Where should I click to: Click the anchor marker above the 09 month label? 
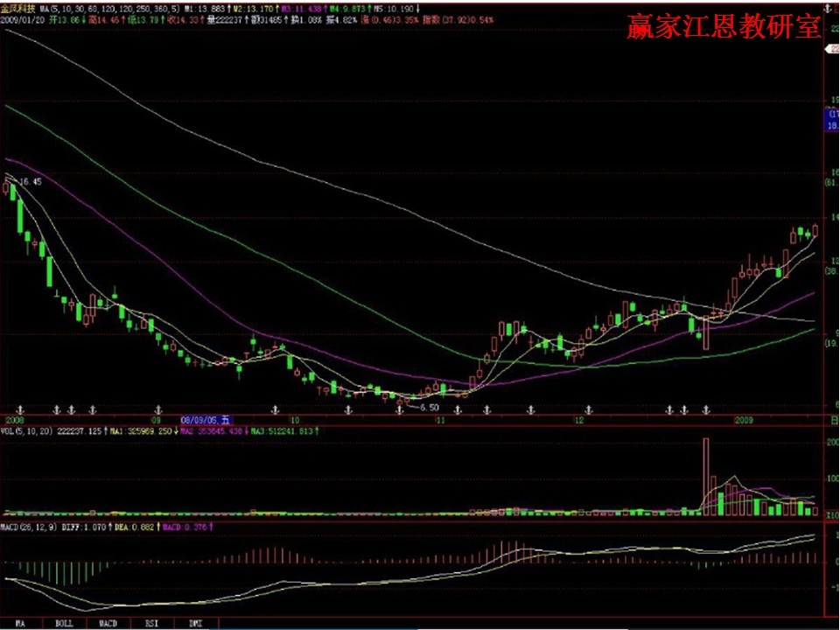(157, 409)
